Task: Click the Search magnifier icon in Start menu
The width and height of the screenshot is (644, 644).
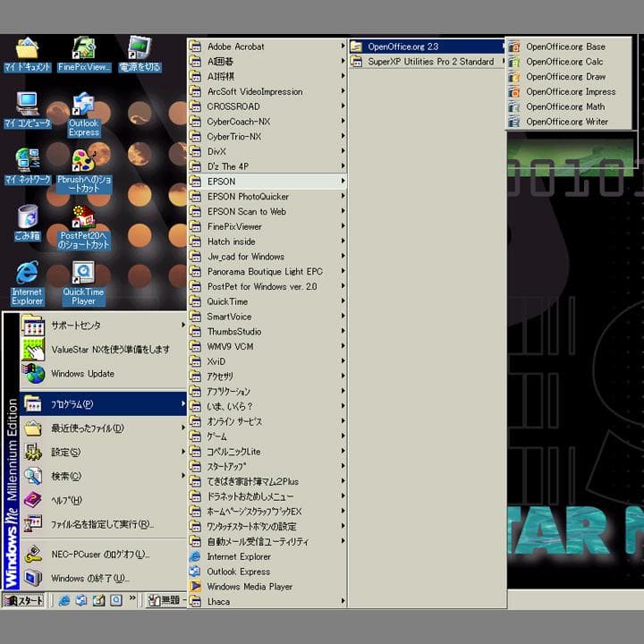Action: [33, 476]
